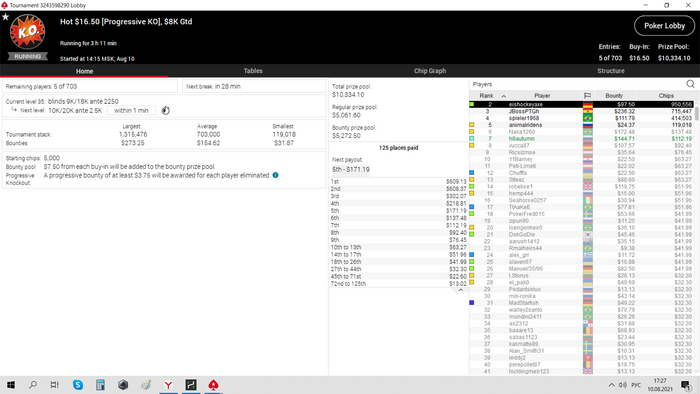Open Windows taskbar search
The height and width of the screenshot is (394, 700).
click(x=33, y=385)
